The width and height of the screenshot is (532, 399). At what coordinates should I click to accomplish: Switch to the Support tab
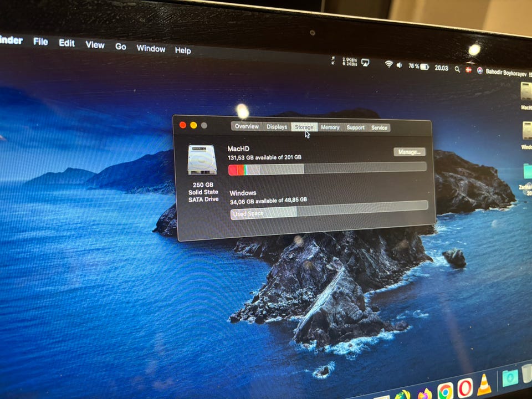tap(355, 127)
